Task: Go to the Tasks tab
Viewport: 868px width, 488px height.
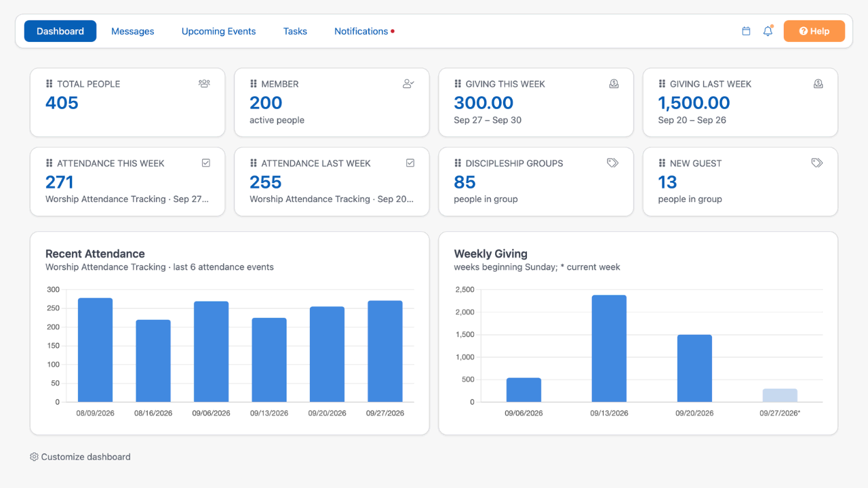Action: [x=295, y=31]
